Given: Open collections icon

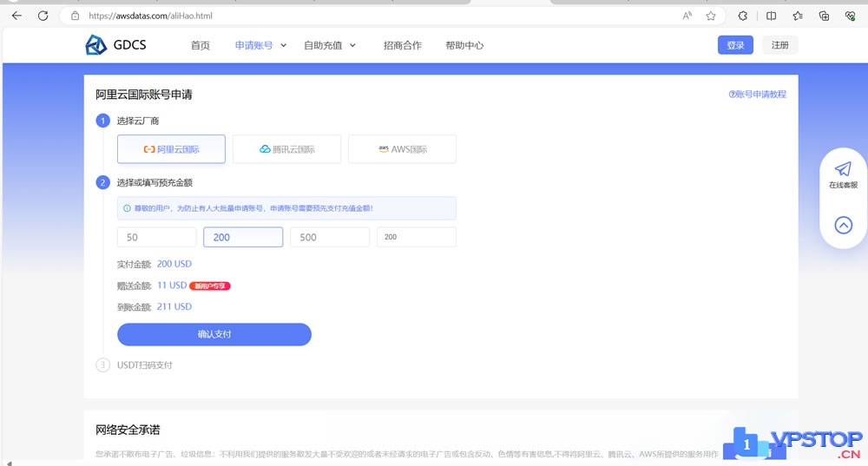Looking at the screenshot, I should (824, 16).
